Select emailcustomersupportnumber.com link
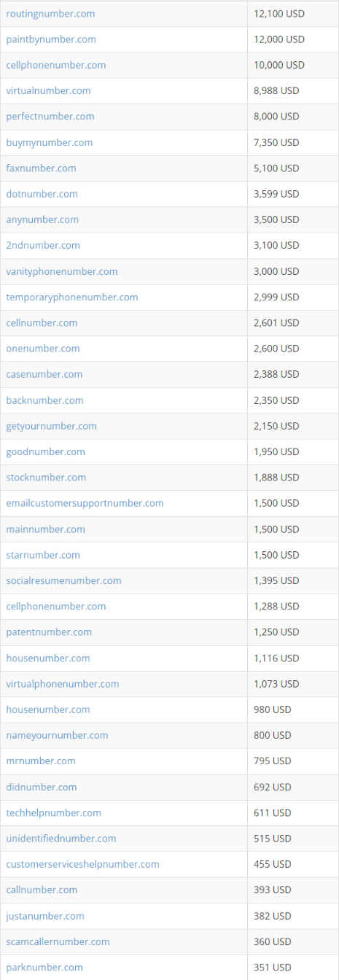Image resolution: width=339 pixels, height=980 pixels. click(x=85, y=503)
